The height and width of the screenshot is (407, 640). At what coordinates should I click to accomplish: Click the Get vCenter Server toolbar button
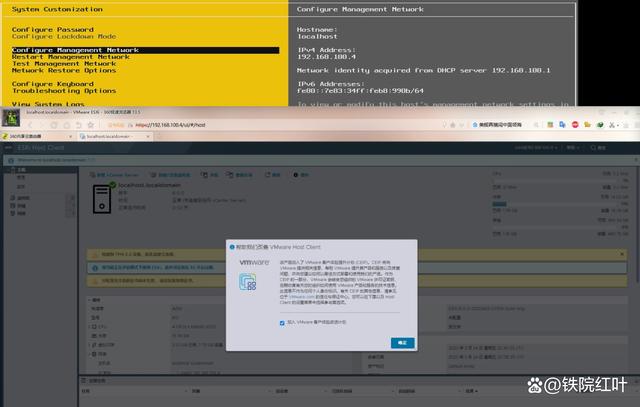click(114, 175)
